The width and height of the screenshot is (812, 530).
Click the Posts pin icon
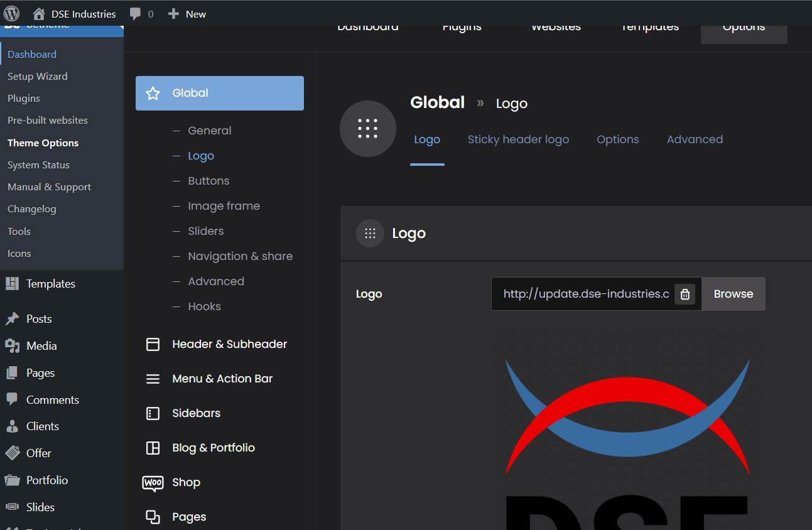pos(12,319)
